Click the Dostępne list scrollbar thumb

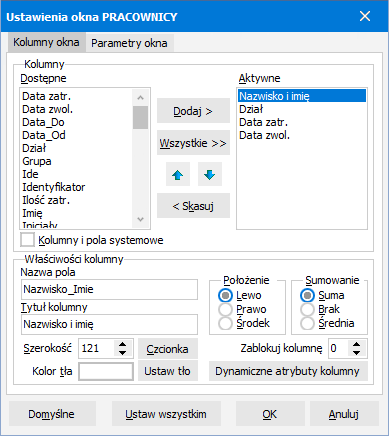(x=140, y=117)
